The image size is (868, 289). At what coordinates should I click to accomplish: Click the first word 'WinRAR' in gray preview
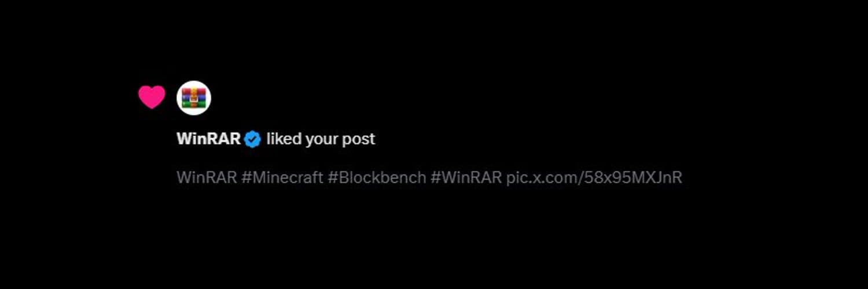207,177
